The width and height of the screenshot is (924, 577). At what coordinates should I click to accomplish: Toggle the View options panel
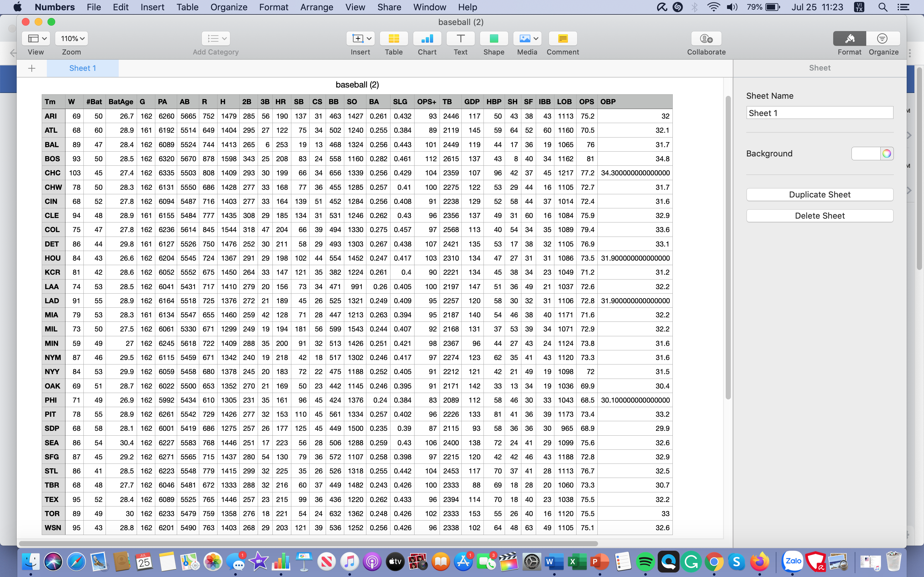(36, 38)
